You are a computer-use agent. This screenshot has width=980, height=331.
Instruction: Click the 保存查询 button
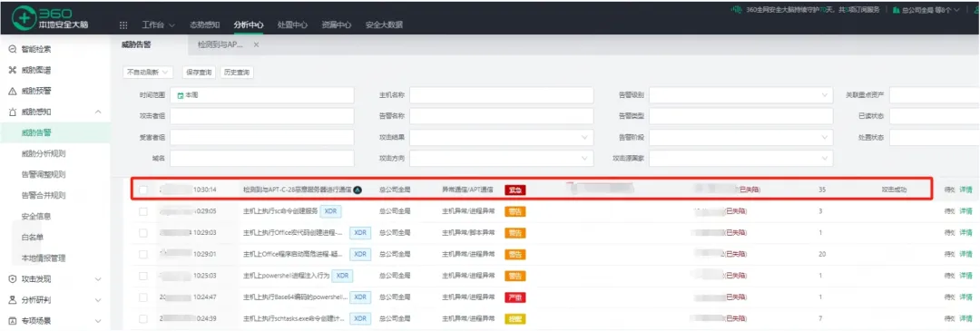[199, 73]
